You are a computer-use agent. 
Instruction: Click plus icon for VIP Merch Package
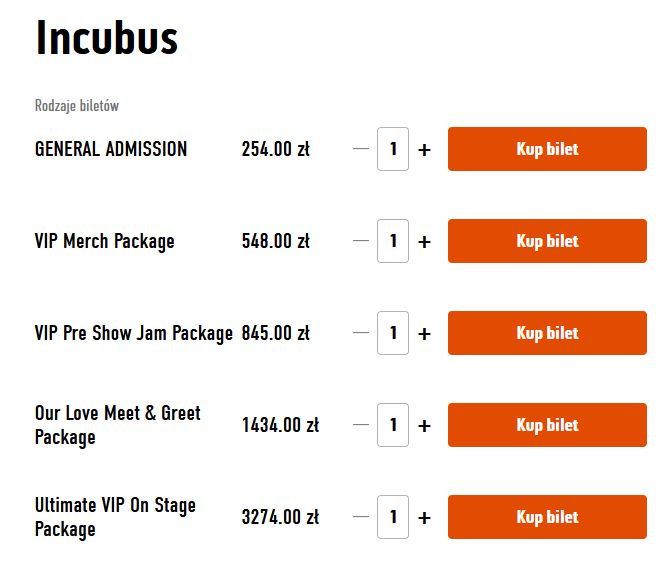pos(424,242)
